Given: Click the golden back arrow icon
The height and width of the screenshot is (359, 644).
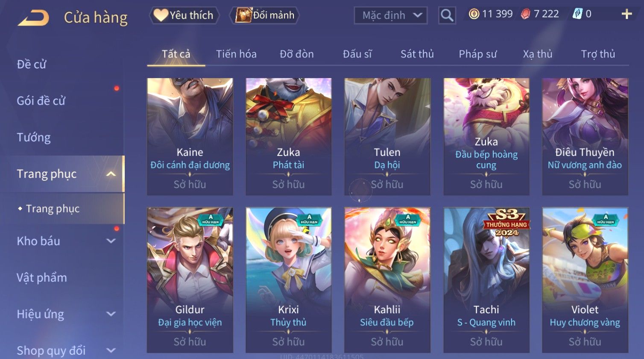Looking at the screenshot, I should (33, 18).
